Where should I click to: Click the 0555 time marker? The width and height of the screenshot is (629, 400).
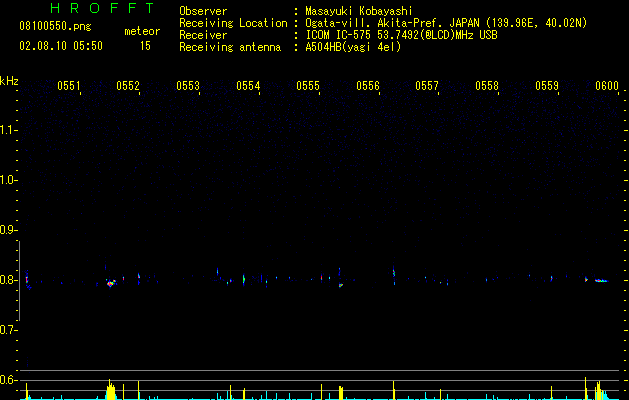tap(308, 86)
